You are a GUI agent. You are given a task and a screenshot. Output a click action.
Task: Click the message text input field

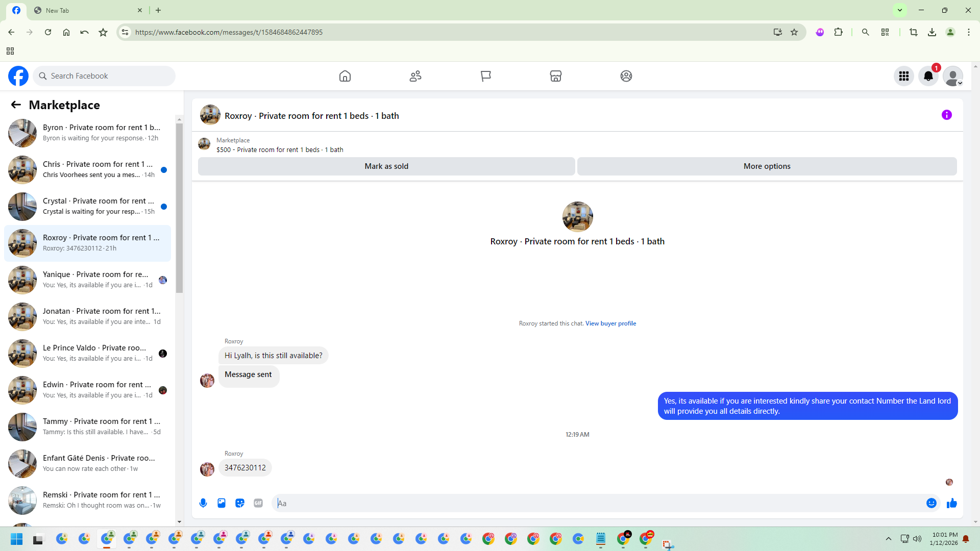pos(597,504)
